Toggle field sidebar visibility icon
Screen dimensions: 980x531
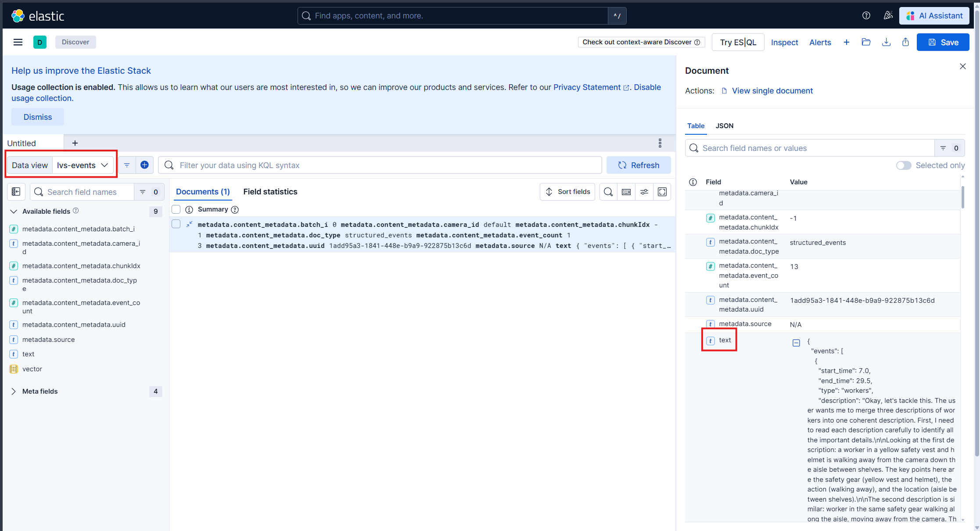tap(16, 192)
